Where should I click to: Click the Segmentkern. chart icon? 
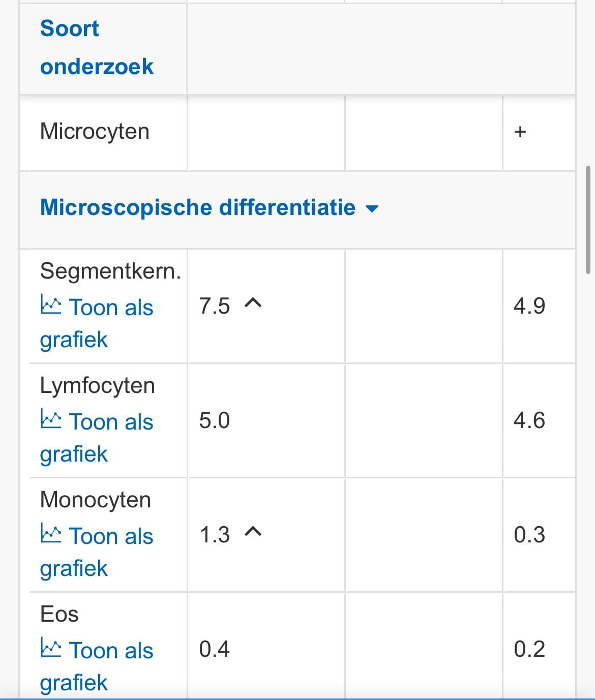tap(51, 306)
